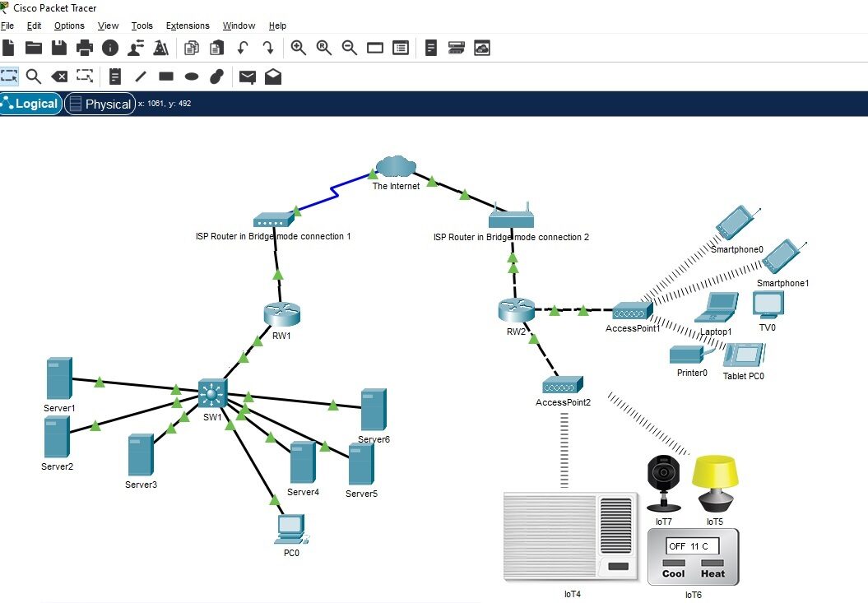Click the RW2 router on the canvas

tap(516, 311)
